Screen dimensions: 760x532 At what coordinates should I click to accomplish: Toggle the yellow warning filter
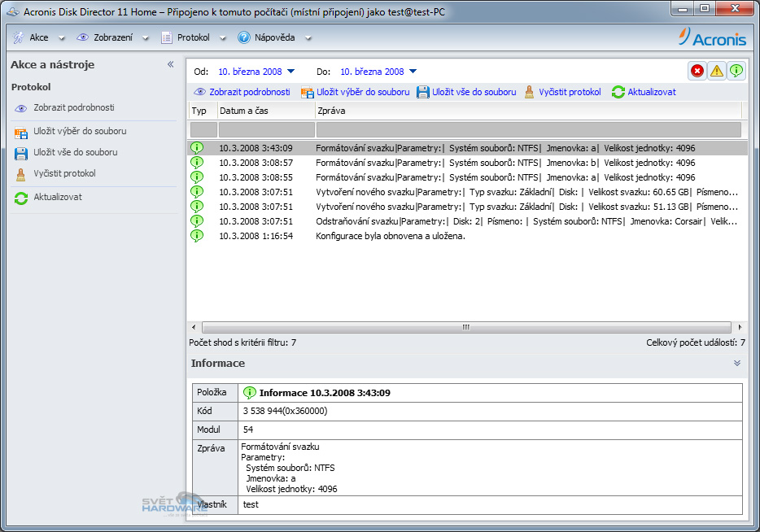pyautogui.click(x=716, y=71)
